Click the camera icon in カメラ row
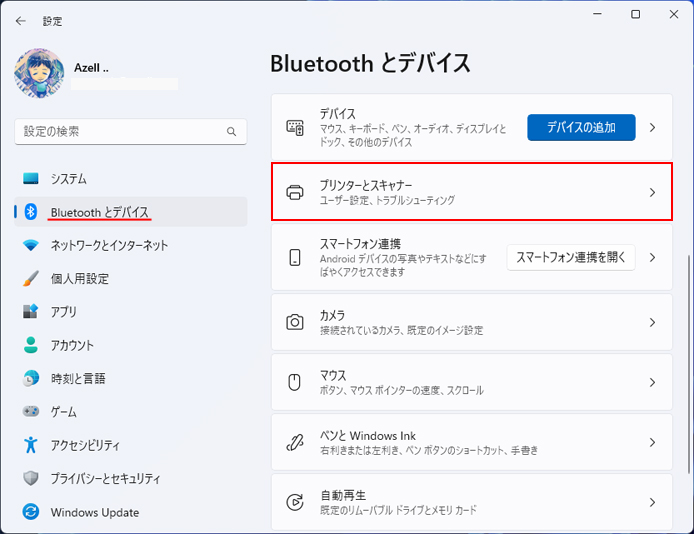 coord(295,322)
